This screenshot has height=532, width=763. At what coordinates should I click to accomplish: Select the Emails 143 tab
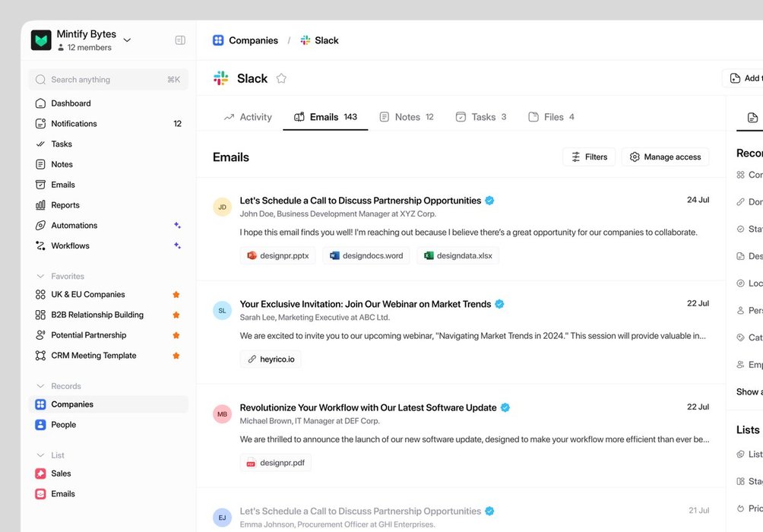click(325, 117)
